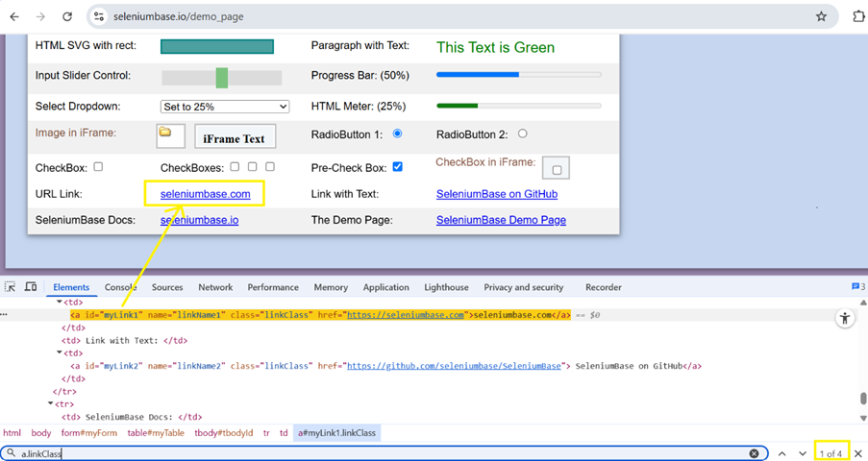Check the second of the CheckBoxes group

253,166
